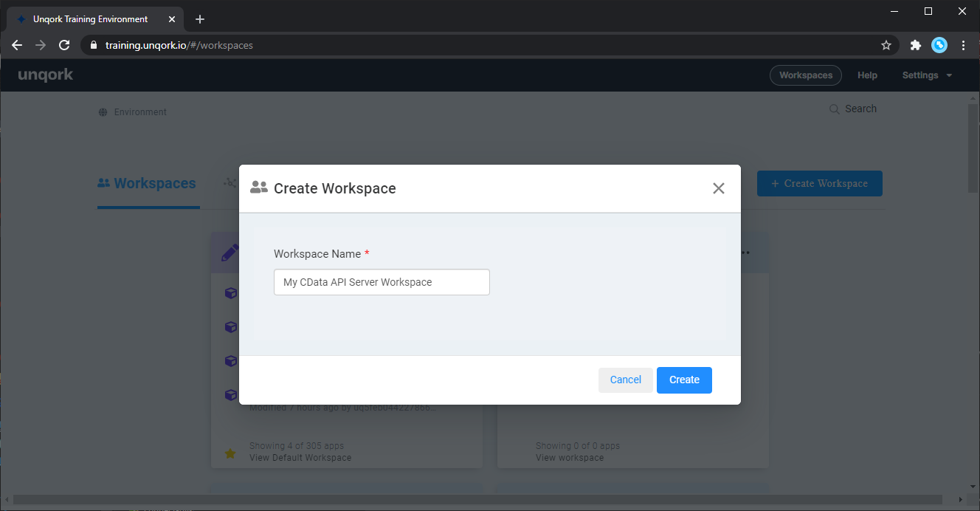
Task: Open the Help menu item
Action: (867, 75)
